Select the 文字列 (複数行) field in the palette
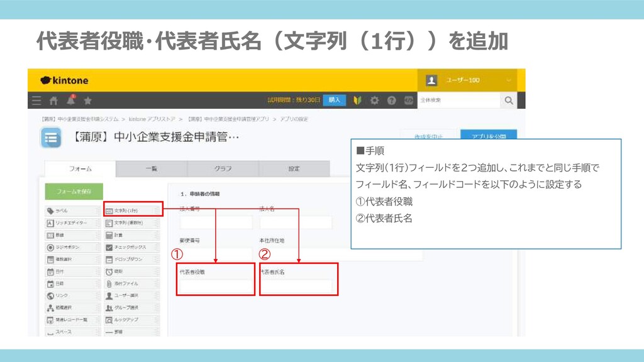Viewport: 644px width, 362px height. 131,223
